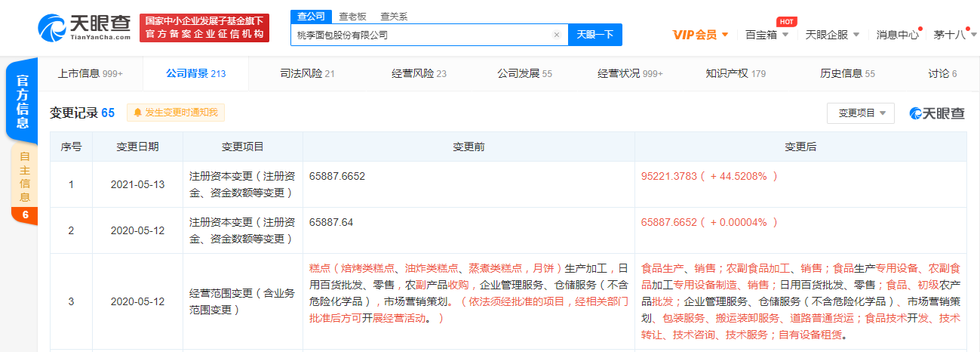Open 消息中心 message center
This screenshot has height=352, width=980.
coord(897,35)
